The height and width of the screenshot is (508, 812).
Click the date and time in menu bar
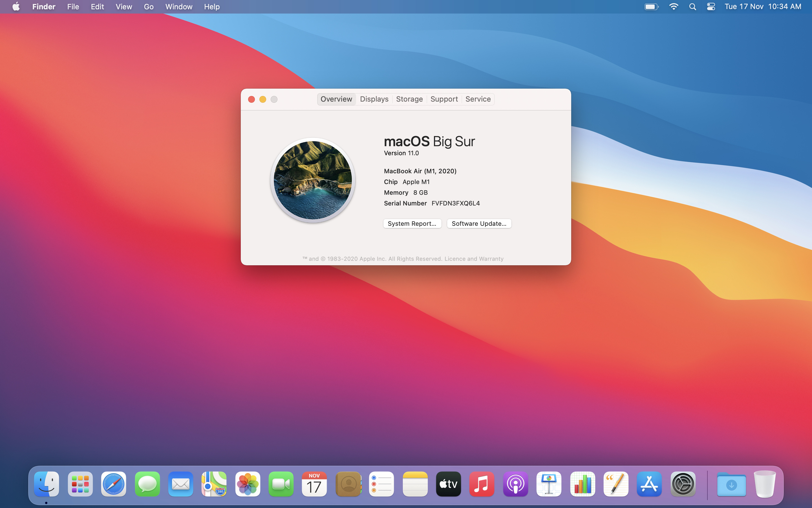pyautogui.click(x=763, y=7)
